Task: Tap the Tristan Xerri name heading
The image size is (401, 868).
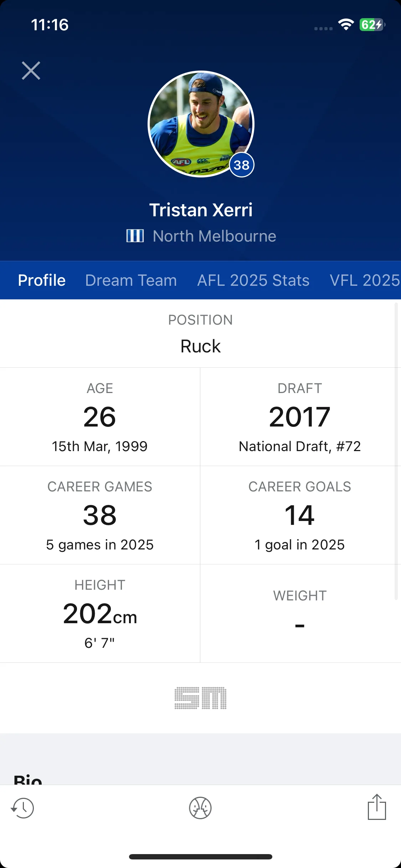Action: tap(201, 210)
